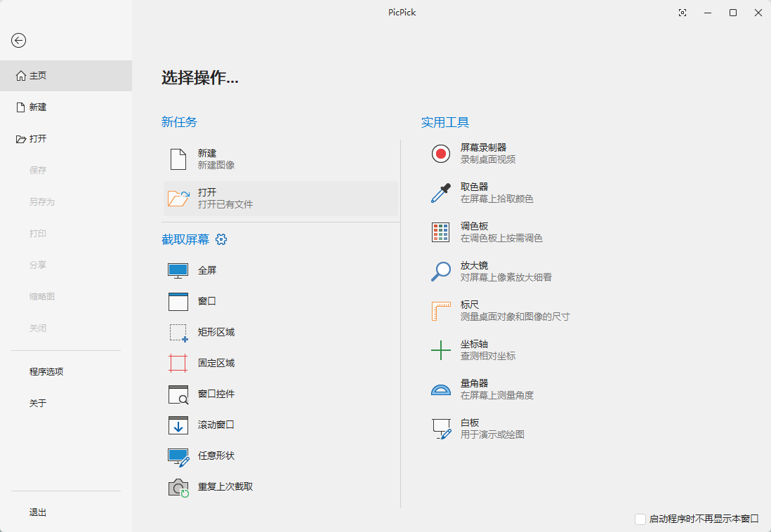Maximize the PicPick window

(733, 13)
